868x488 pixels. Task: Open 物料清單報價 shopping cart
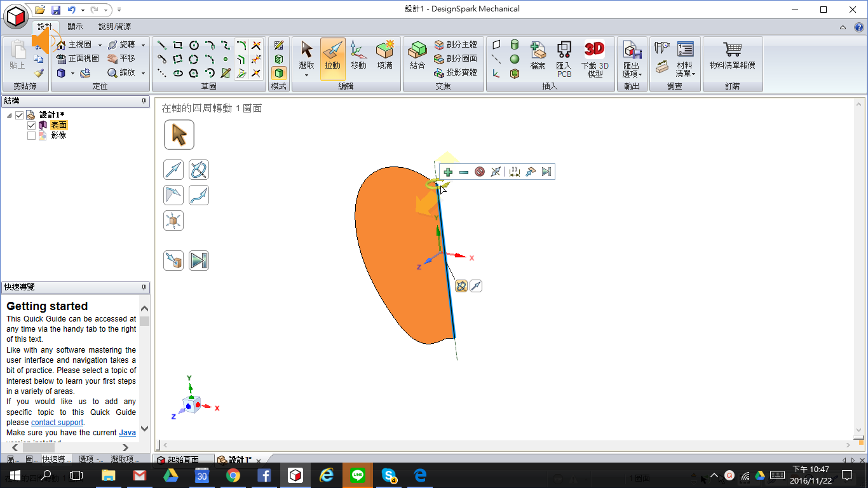732,56
